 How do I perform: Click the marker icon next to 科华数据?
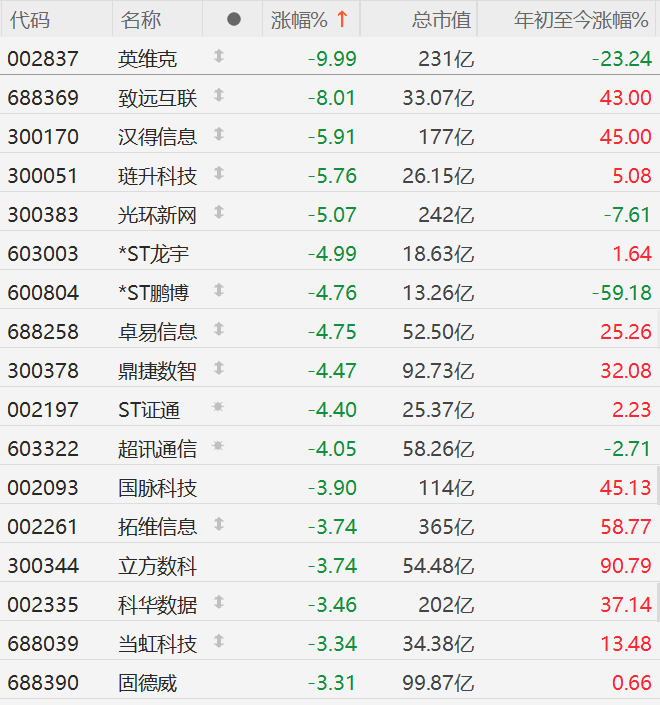(x=219, y=602)
